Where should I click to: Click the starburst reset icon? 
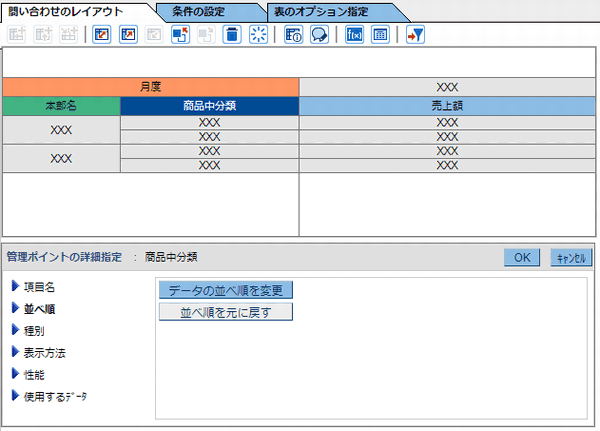click(258, 34)
